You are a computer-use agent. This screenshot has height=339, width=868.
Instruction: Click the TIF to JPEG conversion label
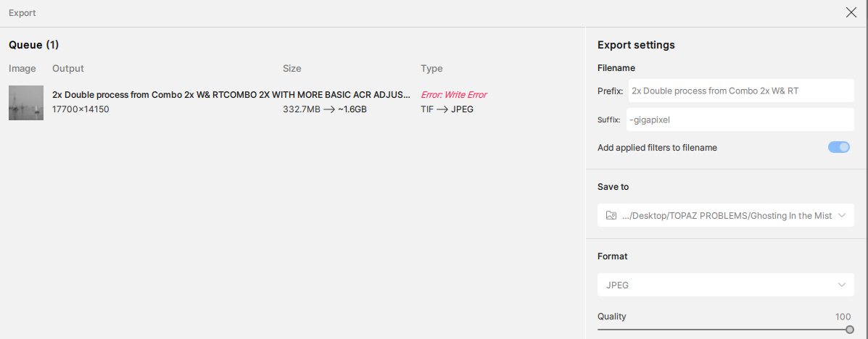click(x=447, y=109)
